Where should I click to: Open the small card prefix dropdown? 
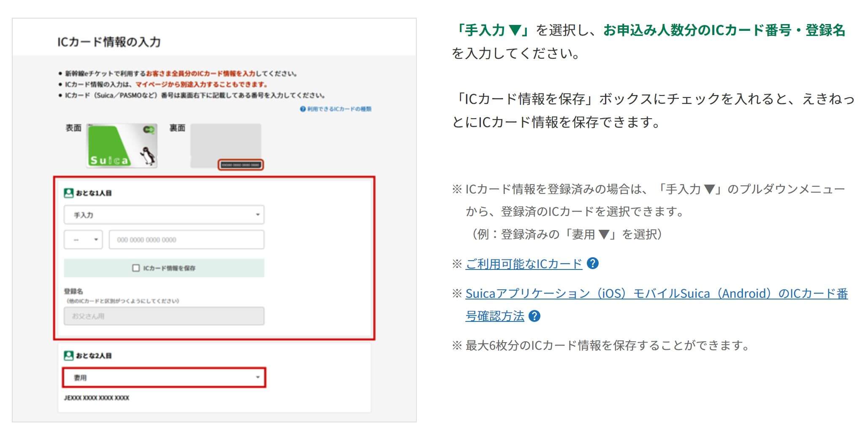(x=83, y=239)
